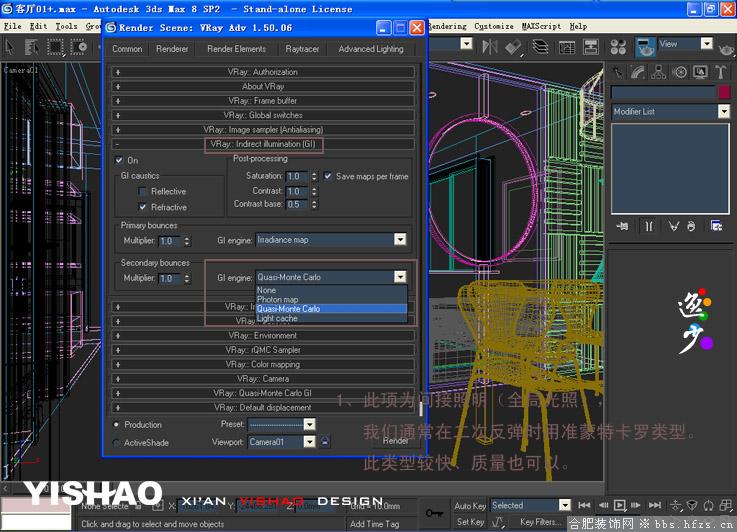737x532 pixels.
Task: Select the ActiveShade radio button
Action: (116, 442)
